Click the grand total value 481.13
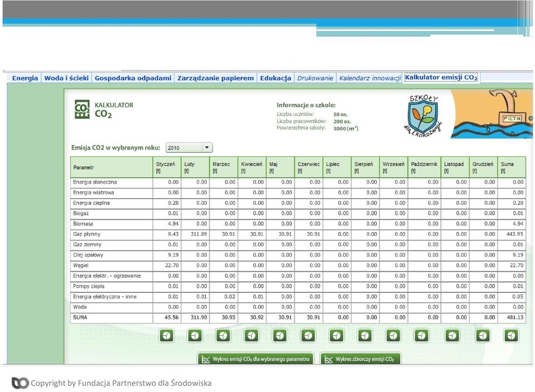This screenshot has width=535, height=392. 515,318
